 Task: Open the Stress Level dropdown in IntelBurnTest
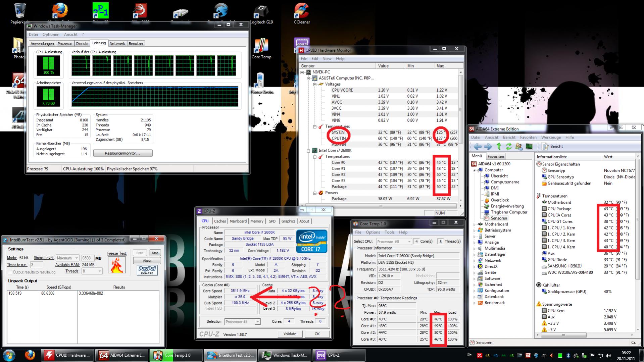click(x=67, y=258)
